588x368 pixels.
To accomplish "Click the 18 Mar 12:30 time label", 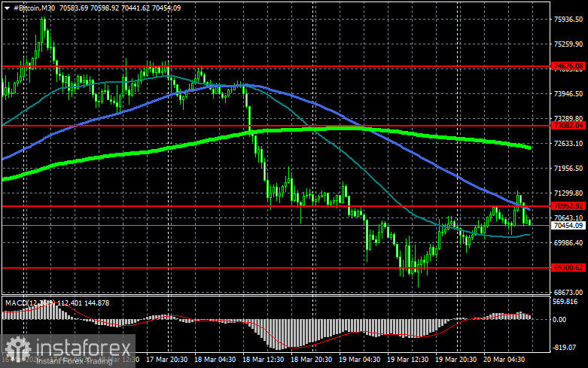I will point(264,360).
